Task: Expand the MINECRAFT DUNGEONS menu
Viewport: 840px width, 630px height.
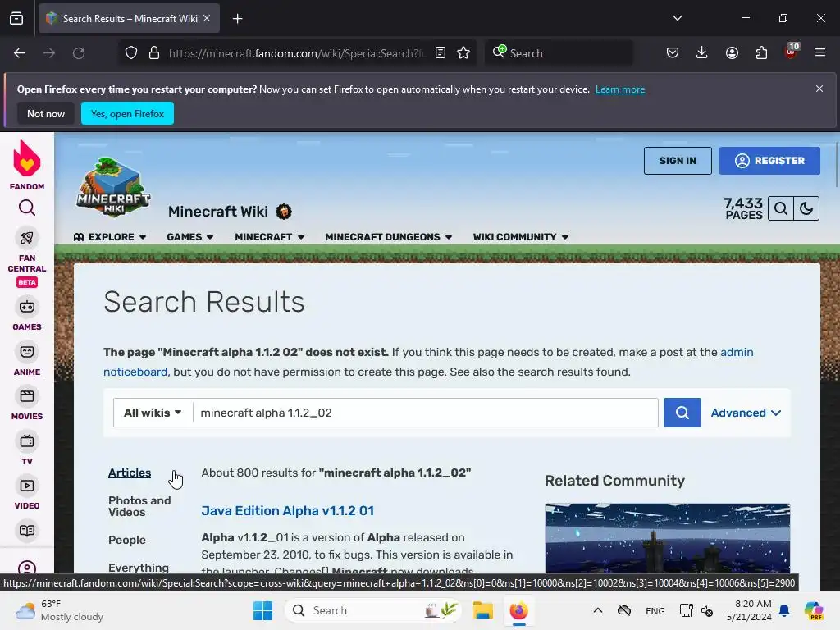Action: click(x=388, y=237)
